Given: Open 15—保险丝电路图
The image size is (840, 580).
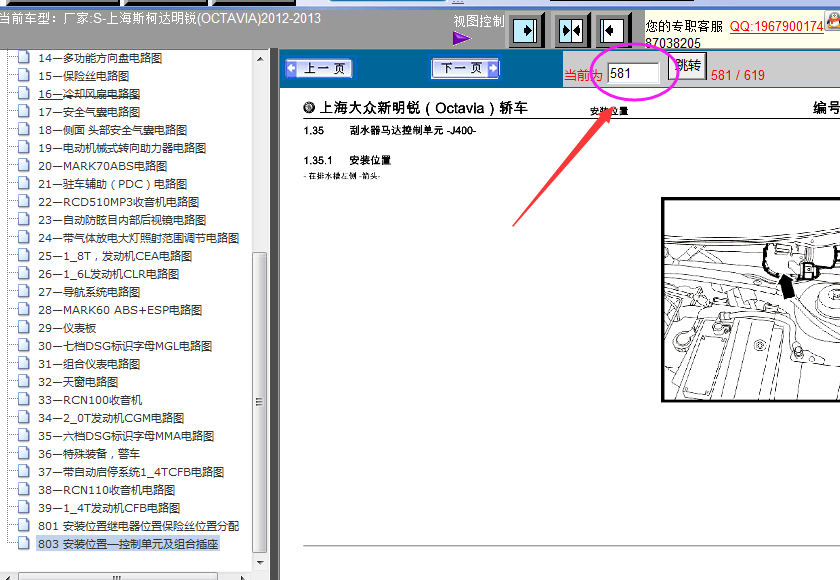Looking at the screenshot, I should (x=84, y=76).
